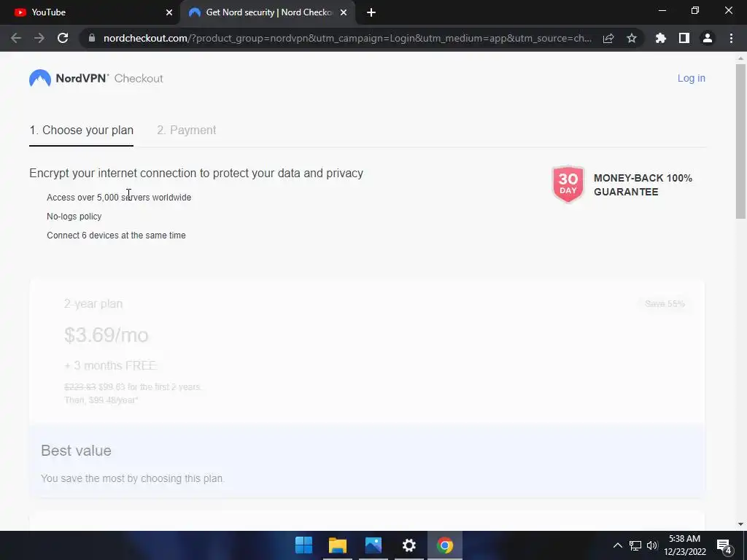Open the clock and date panel

pos(684,545)
